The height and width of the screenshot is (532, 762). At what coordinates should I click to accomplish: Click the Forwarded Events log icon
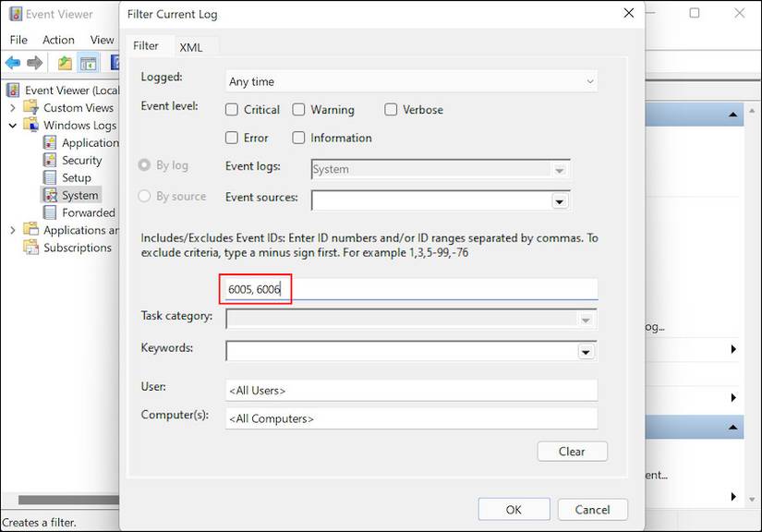50,213
